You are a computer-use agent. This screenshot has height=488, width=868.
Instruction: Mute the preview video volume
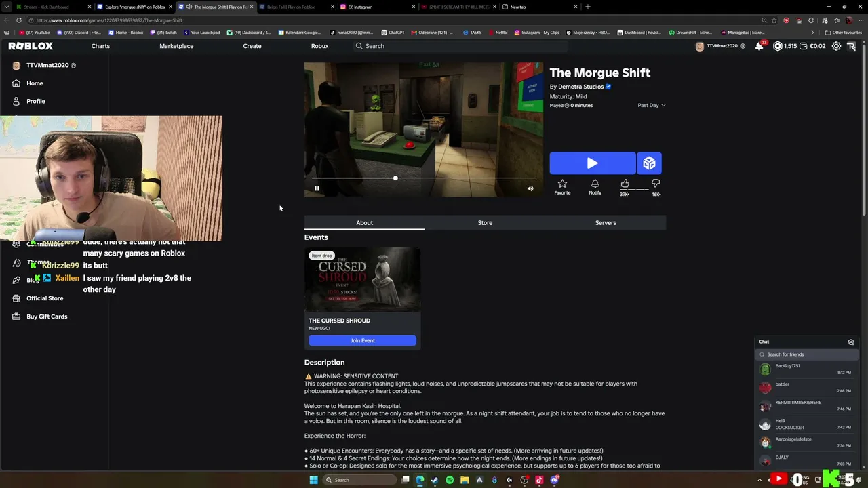click(530, 188)
